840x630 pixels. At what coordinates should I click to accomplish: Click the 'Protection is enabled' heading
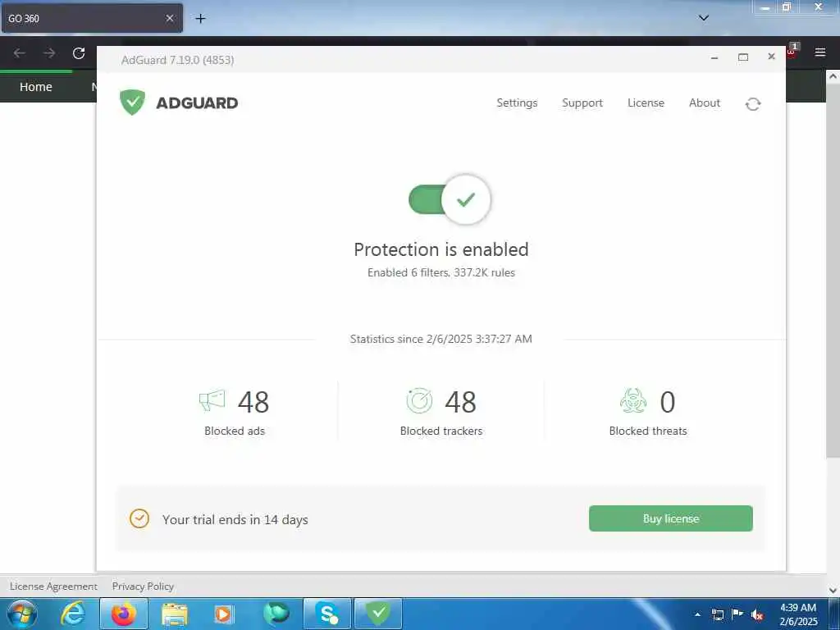[441, 249]
